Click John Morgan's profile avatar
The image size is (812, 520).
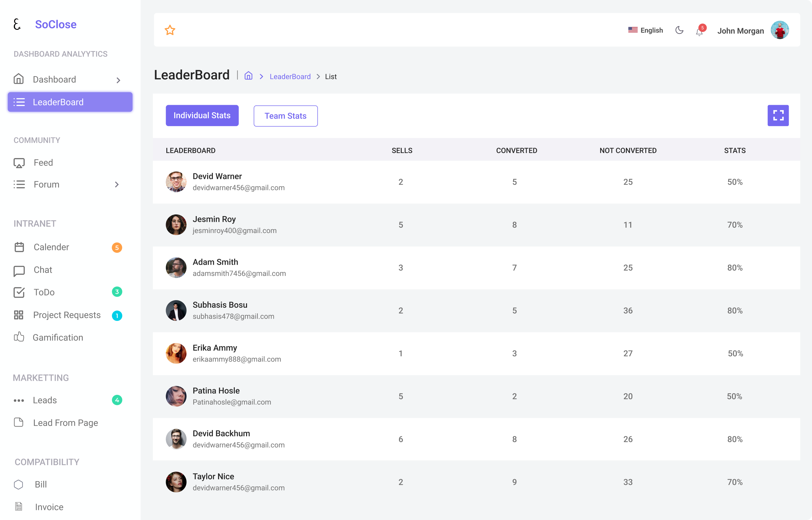(x=780, y=30)
